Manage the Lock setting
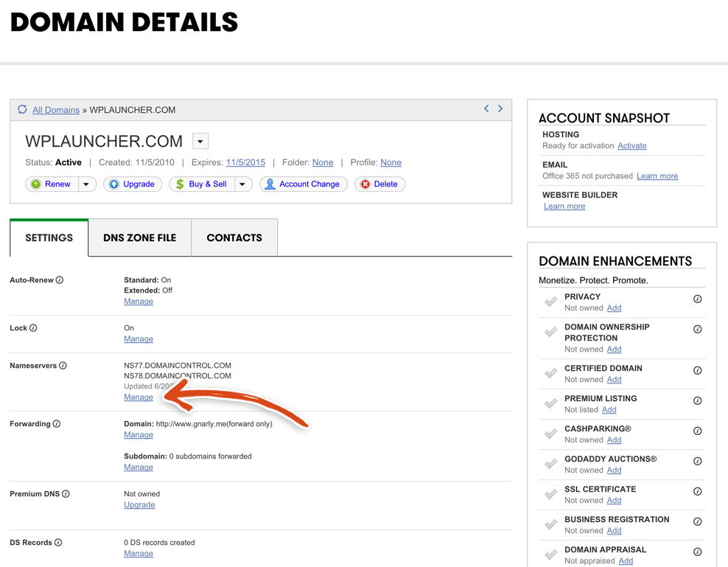Image resolution: width=728 pixels, height=567 pixels. click(139, 339)
